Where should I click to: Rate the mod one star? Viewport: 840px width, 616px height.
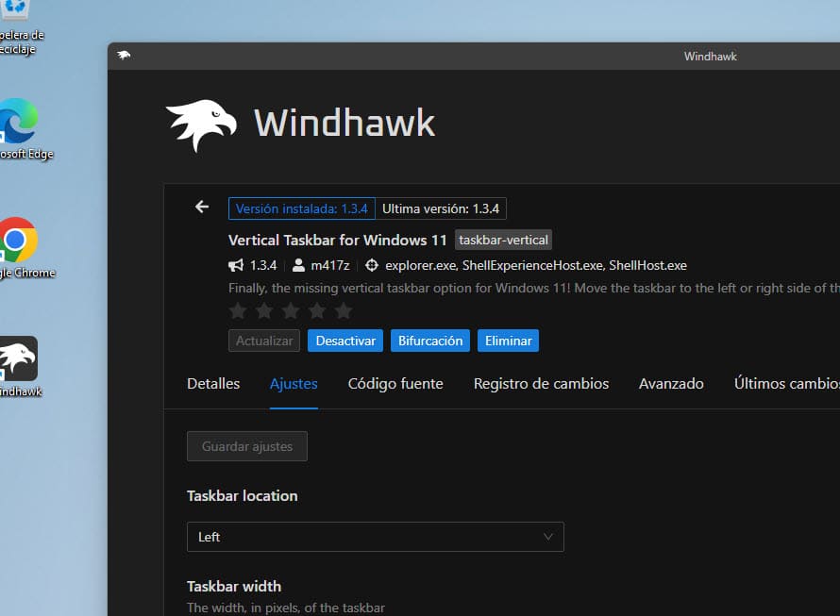pyautogui.click(x=239, y=310)
